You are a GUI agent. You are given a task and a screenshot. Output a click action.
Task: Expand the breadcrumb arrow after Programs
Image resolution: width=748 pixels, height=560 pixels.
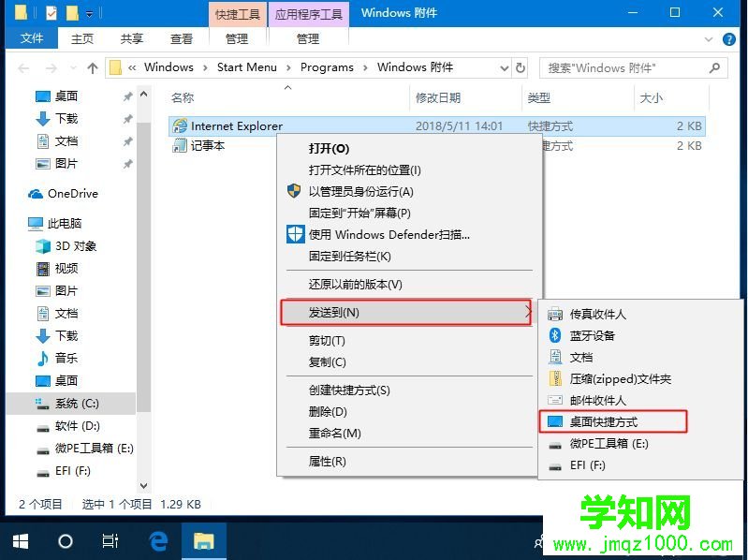365,68
